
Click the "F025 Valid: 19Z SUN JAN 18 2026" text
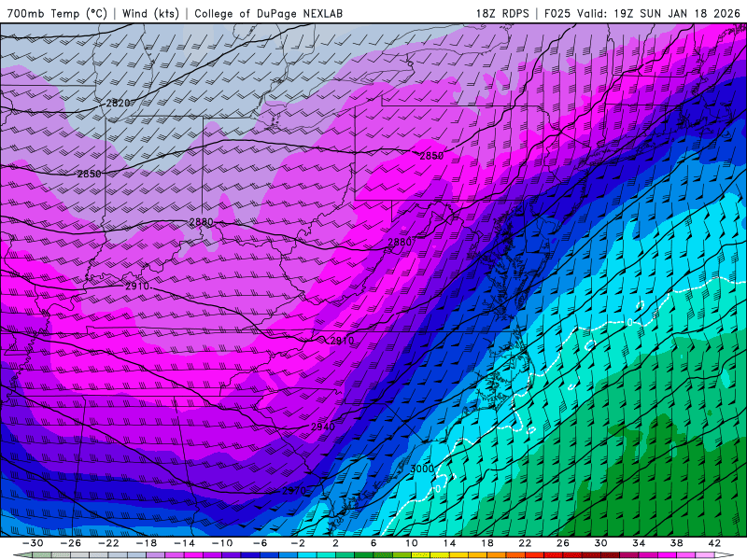click(x=641, y=13)
